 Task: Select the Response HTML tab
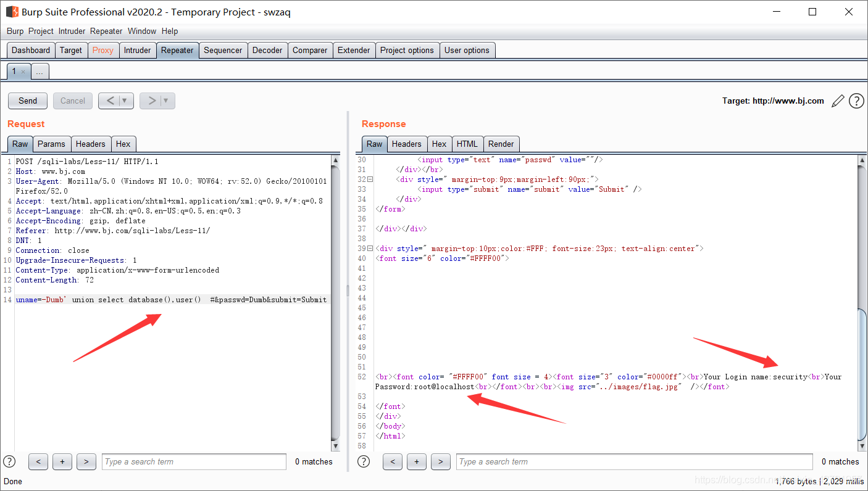tap(467, 144)
